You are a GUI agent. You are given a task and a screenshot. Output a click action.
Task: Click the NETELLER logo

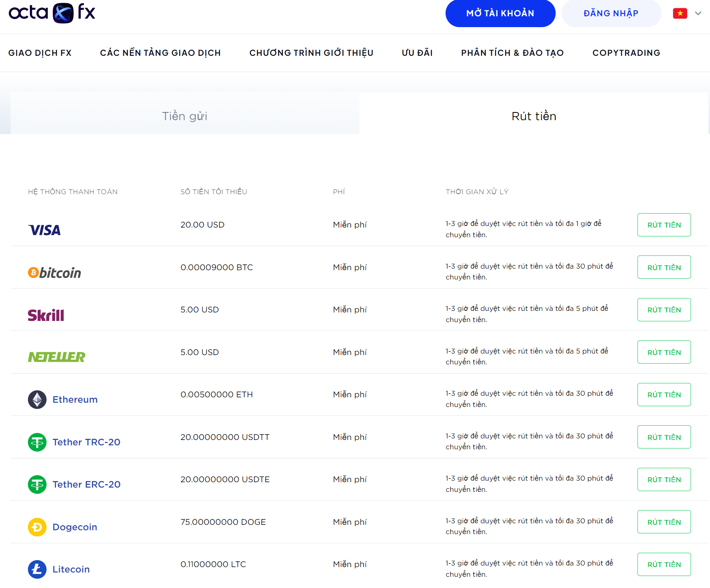57,357
